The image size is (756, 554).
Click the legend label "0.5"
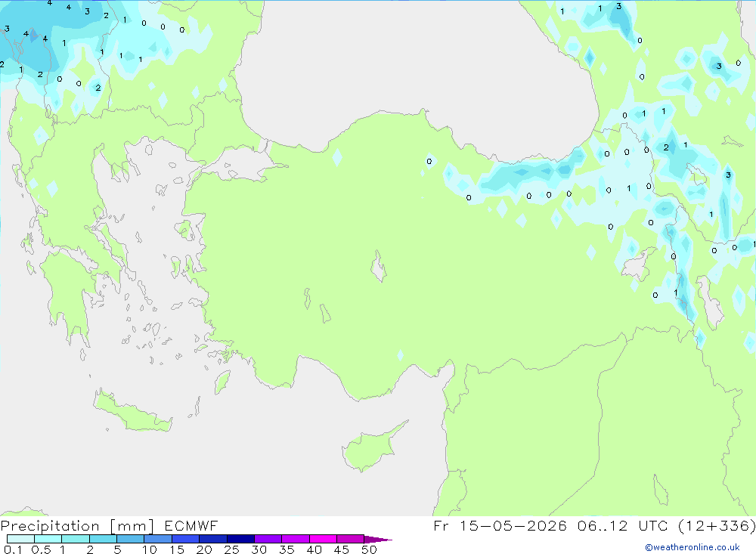click(41, 549)
